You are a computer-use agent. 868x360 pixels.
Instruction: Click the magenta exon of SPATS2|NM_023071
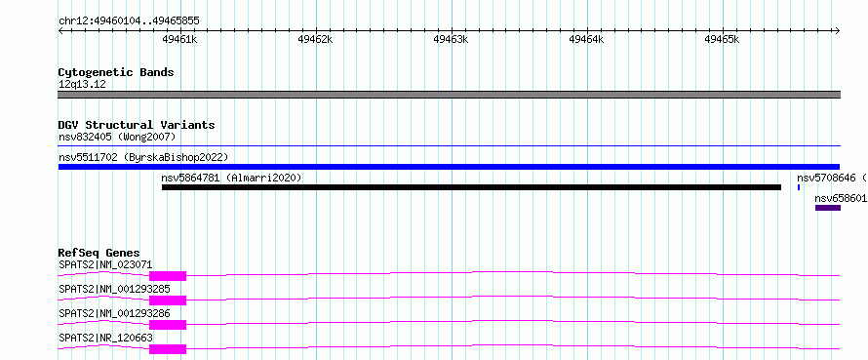(168, 276)
